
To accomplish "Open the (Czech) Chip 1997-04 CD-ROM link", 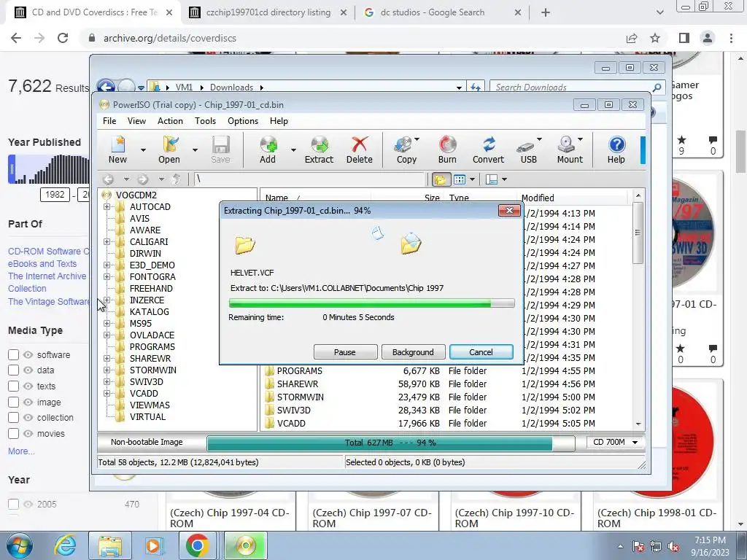I will (x=230, y=518).
